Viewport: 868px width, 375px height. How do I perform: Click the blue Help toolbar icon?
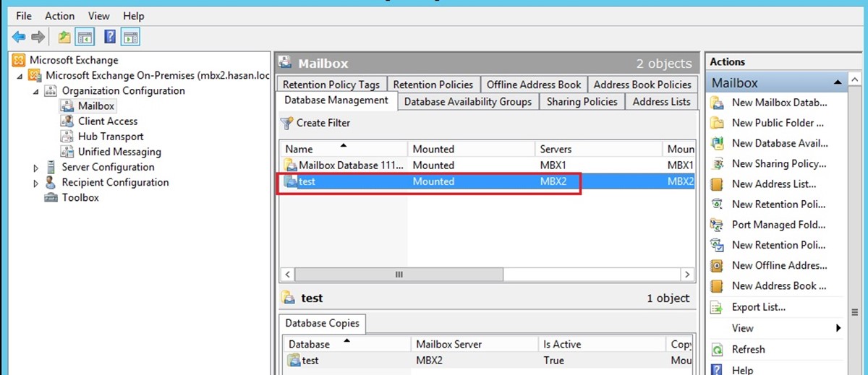(110, 37)
